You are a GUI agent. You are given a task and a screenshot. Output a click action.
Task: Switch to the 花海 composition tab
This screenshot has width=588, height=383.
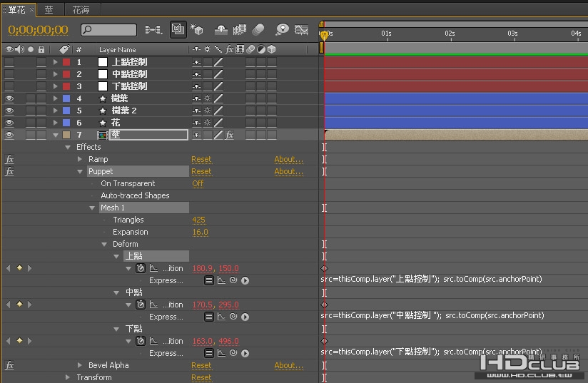pos(81,10)
